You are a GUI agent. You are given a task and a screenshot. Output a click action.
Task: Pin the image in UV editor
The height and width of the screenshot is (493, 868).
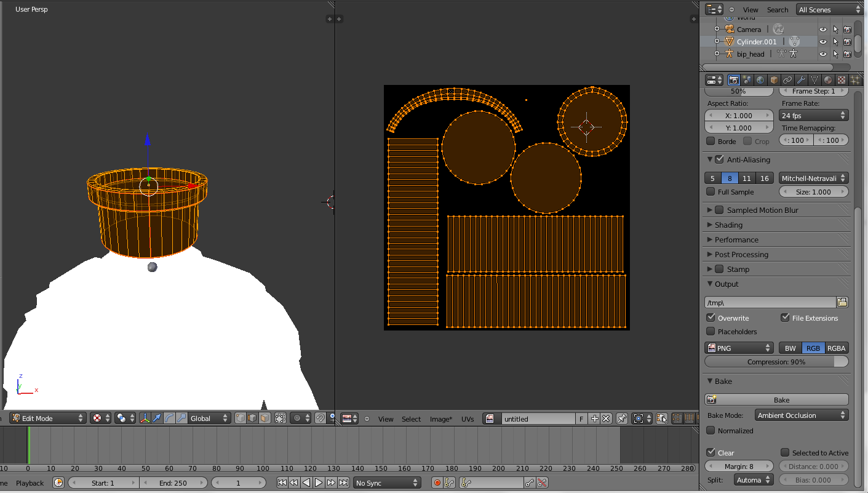(x=621, y=419)
